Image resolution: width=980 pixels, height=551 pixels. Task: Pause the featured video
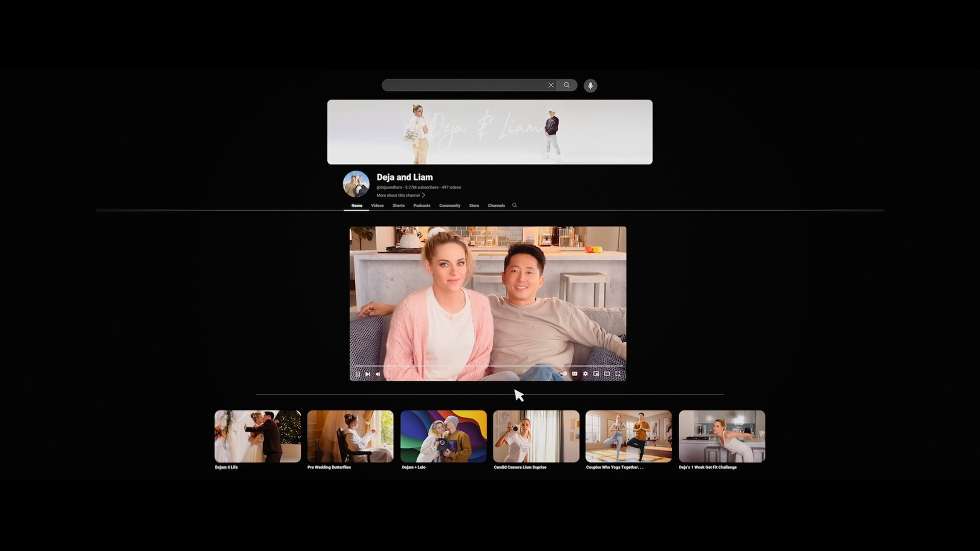coord(358,374)
